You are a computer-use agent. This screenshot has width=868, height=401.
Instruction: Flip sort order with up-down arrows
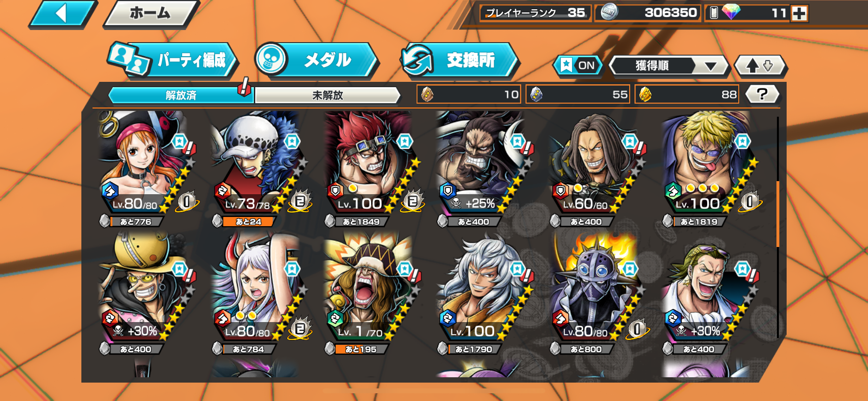tap(760, 65)
